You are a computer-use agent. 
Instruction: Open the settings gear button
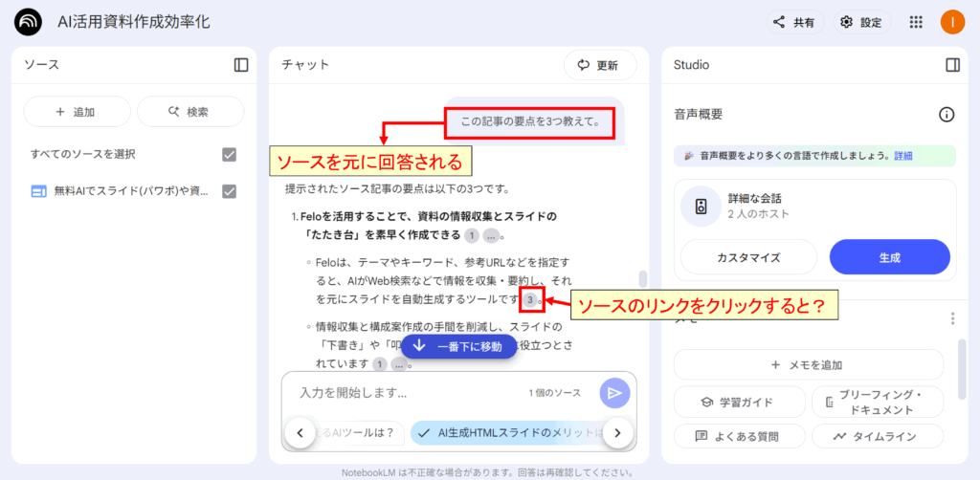pyautogui.click(x=862, y=23)
